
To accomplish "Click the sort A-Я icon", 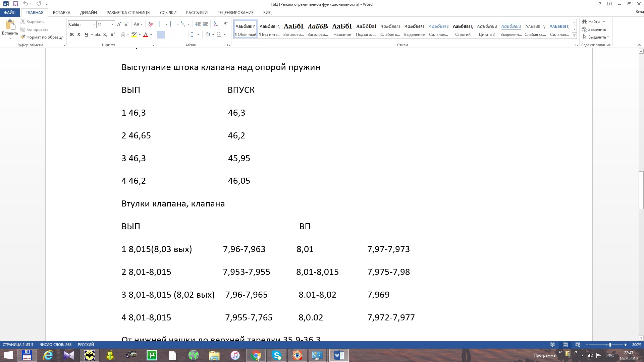I will pos(216,24).
